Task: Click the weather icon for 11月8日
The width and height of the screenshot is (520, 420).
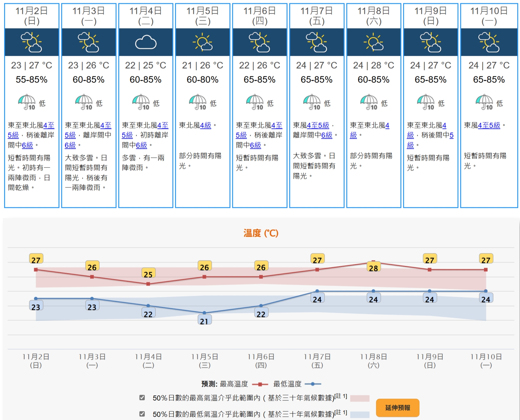Action: coord(374,42)
